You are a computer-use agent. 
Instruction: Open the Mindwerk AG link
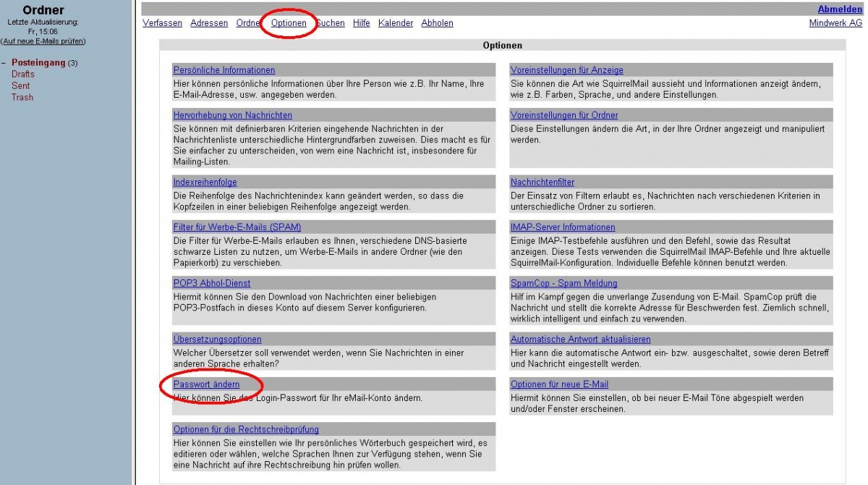pyautogui.click(x=835, y=23)
